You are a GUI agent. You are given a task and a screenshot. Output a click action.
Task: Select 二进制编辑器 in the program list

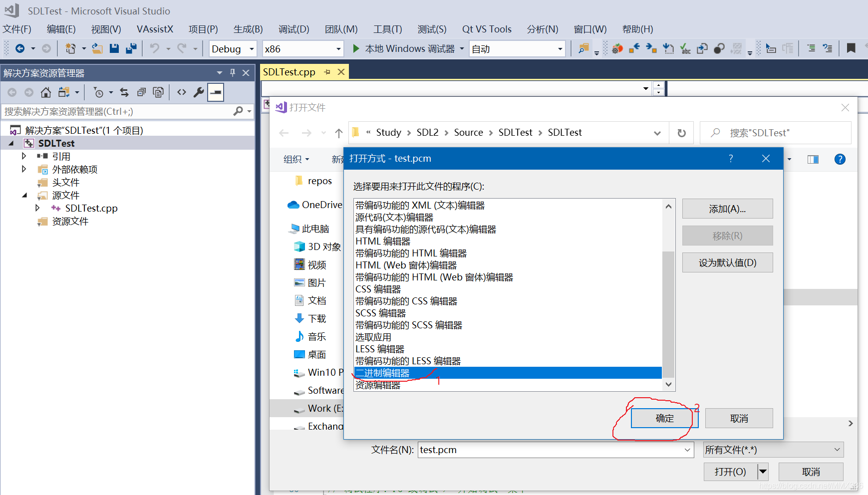click(x=508, y=373)
